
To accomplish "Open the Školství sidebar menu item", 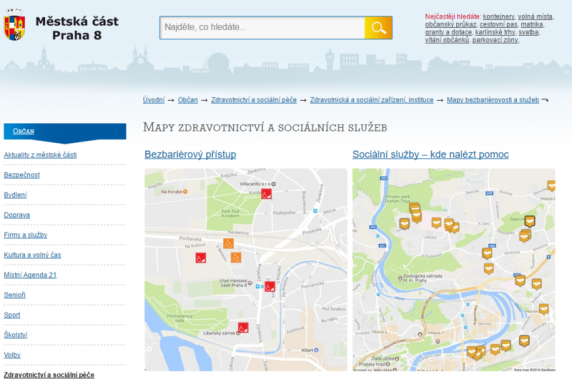I will (x=15, y=335).
